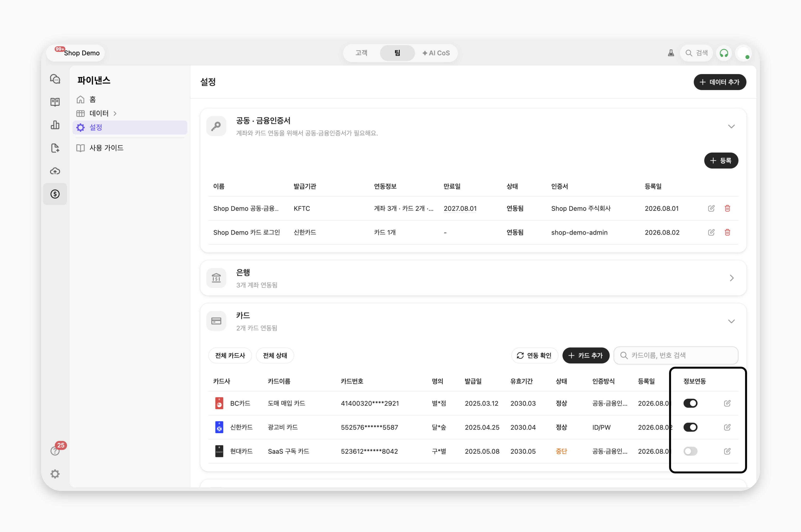Delete the KFTC certificate row
Image resolution: width=801 pixels, height=532 pixels.
727,208
